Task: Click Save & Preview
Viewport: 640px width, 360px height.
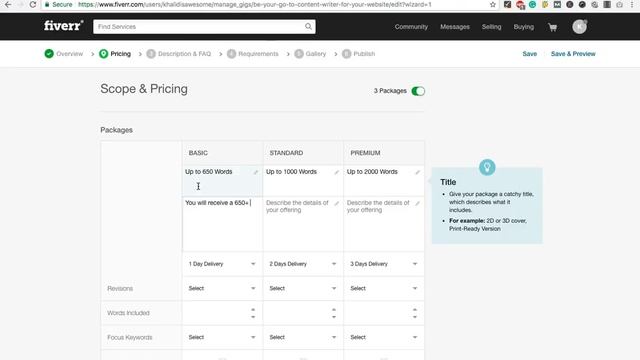Action: (x=573, y=54)
